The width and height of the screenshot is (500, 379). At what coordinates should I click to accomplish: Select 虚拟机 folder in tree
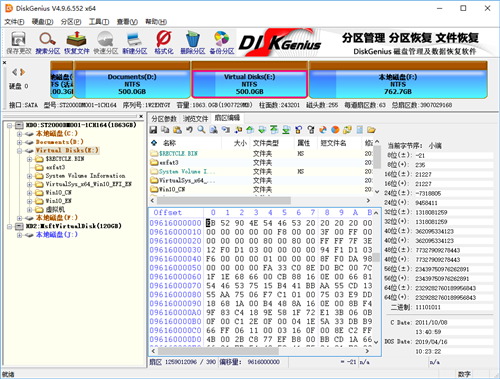(x=55, y=209)
